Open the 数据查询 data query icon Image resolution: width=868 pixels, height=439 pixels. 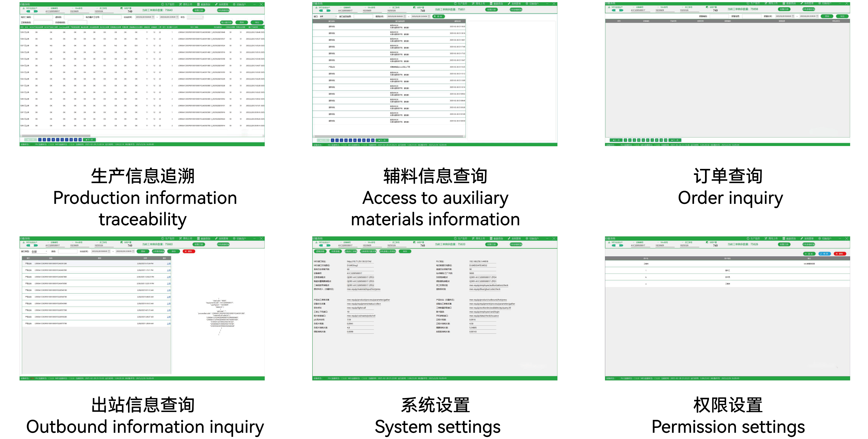pyautogui.click(x=198, y=4)
